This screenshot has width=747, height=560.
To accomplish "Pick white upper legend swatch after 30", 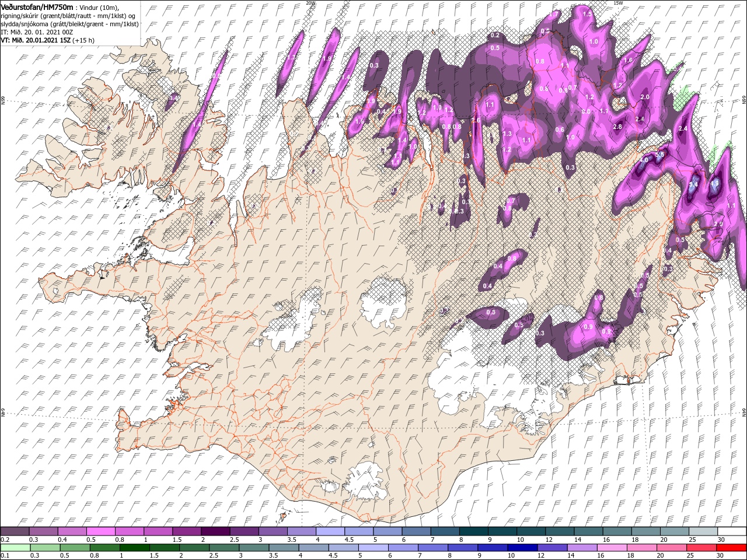I will coord(732,531).
